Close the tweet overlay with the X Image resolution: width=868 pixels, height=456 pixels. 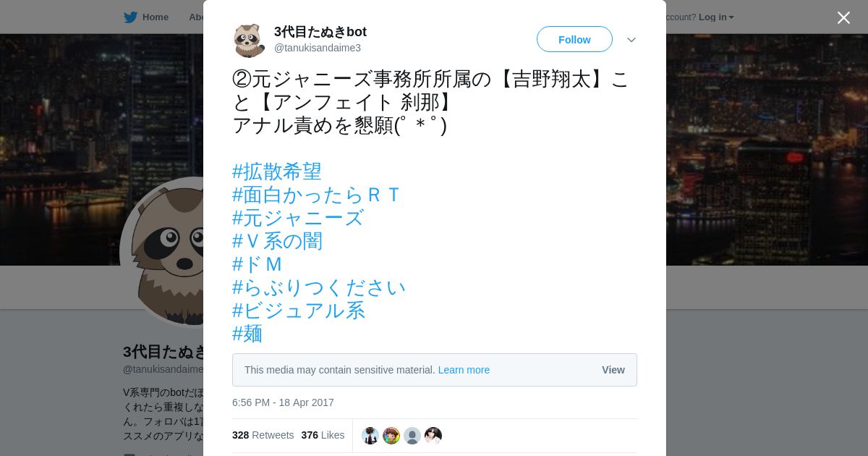pos(843,17)
